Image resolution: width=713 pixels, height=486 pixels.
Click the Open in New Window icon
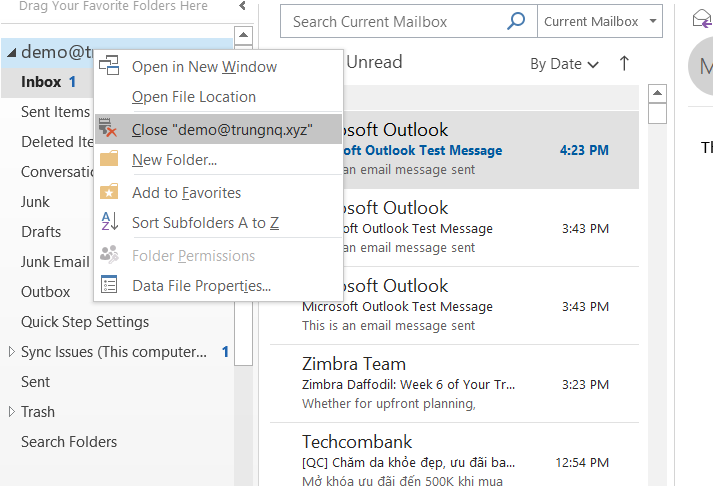(109, 65)
